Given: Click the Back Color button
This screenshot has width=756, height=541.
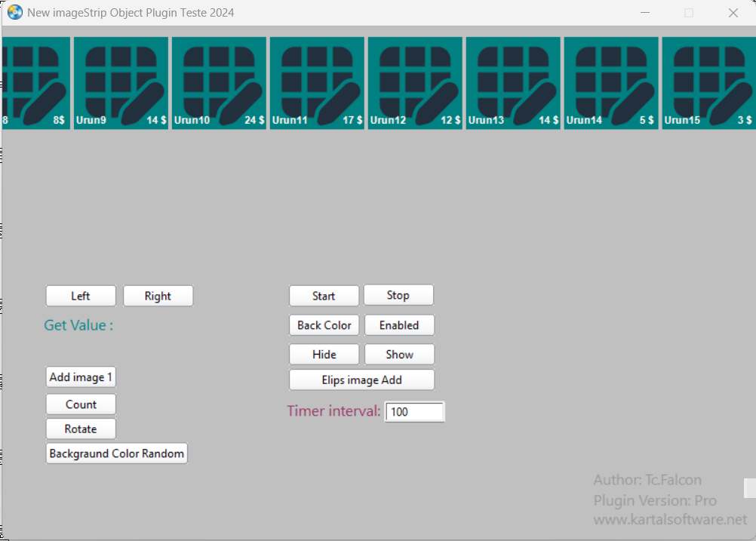Looking at the screenshot, I should (324, 325).
